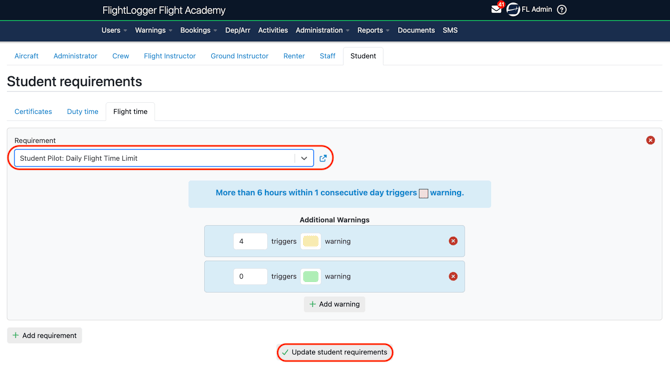Switch to the Crew tab
This screenshot has width=670, height=365.
(120, 56)
